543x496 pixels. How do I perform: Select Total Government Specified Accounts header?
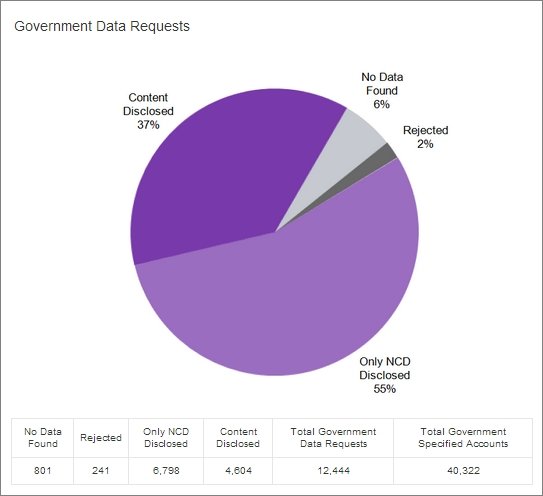[x=463, y=438]
